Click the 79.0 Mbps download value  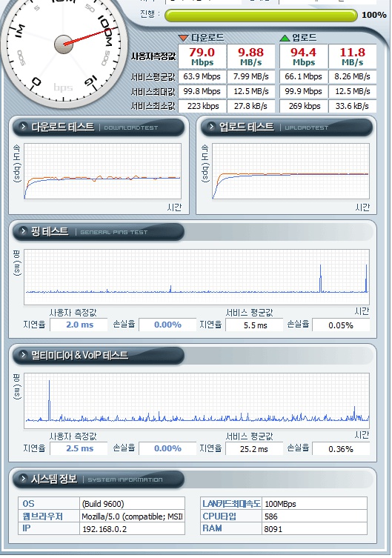202,56
